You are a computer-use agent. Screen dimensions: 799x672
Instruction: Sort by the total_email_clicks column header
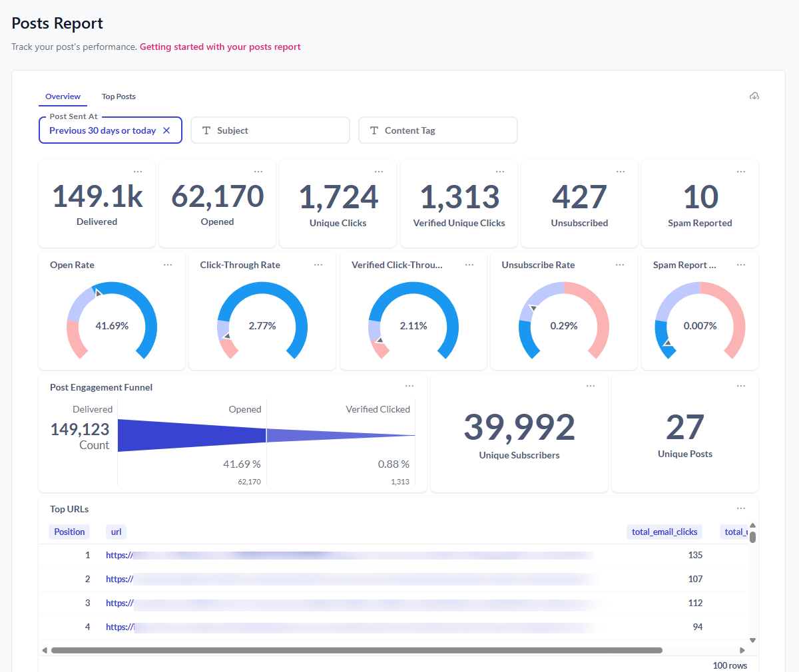664,532
